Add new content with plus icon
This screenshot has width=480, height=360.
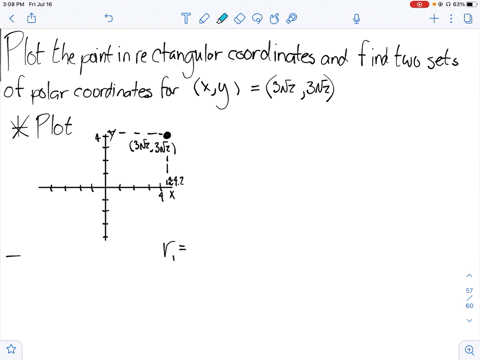pyautogui.click(x=434, y=18)
